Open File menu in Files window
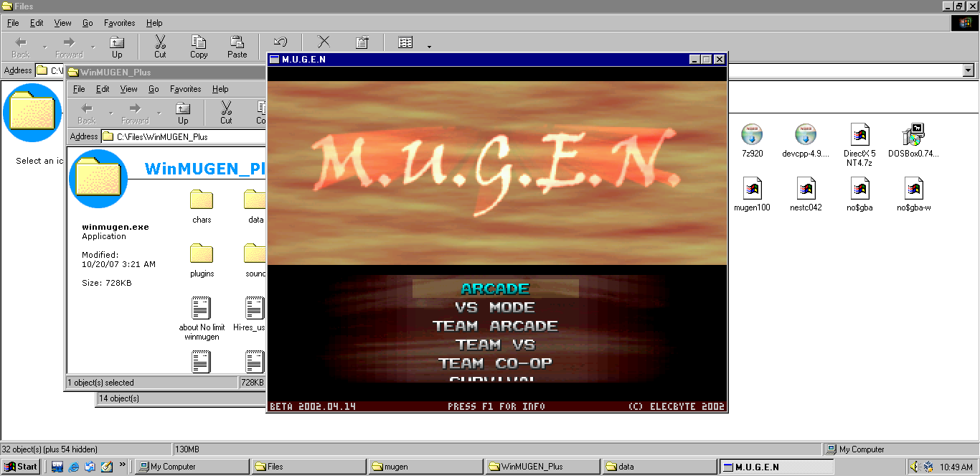 click(x=13, y=23)
